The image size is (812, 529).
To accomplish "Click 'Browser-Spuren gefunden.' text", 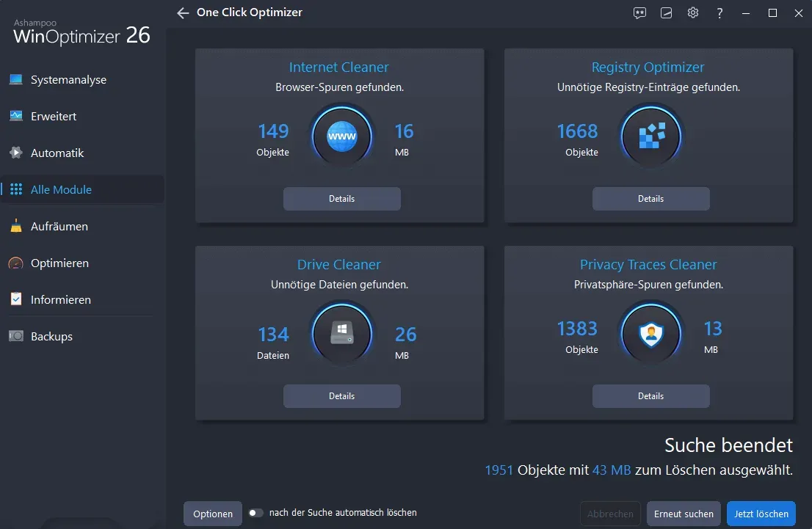I will (x=340, y=87).
